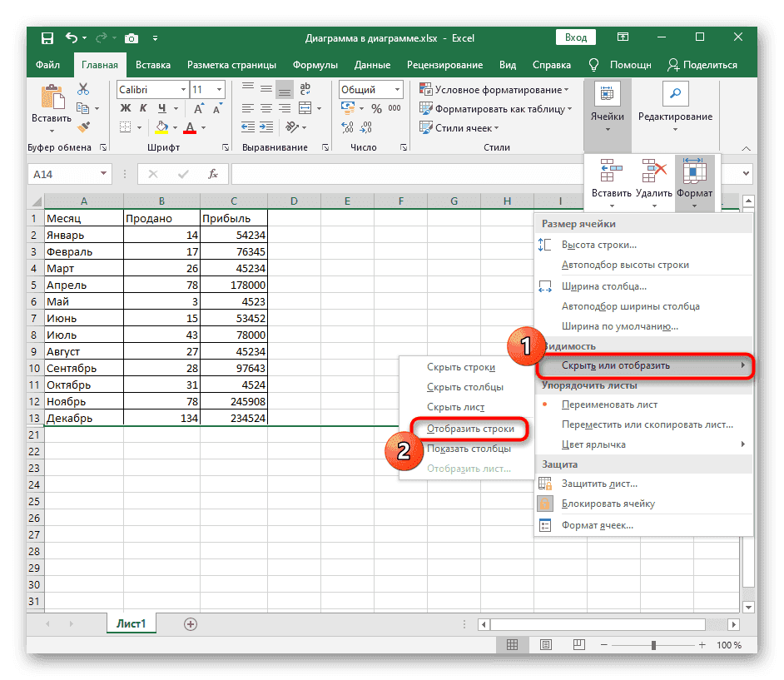Image resolution: width=784 pixels, height=680 pixels.
Task: Open the Формулы ribbon tab
Action: 315,65
